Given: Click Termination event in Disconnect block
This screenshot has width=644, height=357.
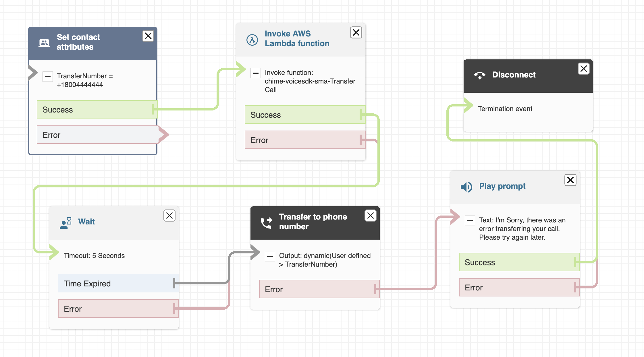Looking at the screenshot, I should point(505,109).
